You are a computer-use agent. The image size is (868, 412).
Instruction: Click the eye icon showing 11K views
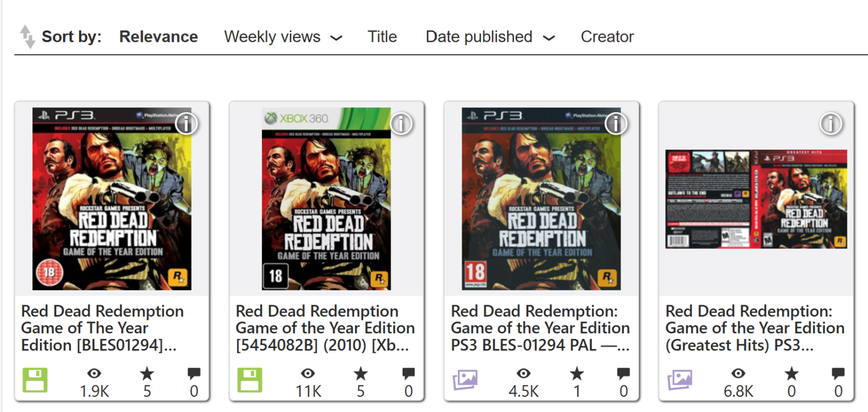[x=308, y=373]
